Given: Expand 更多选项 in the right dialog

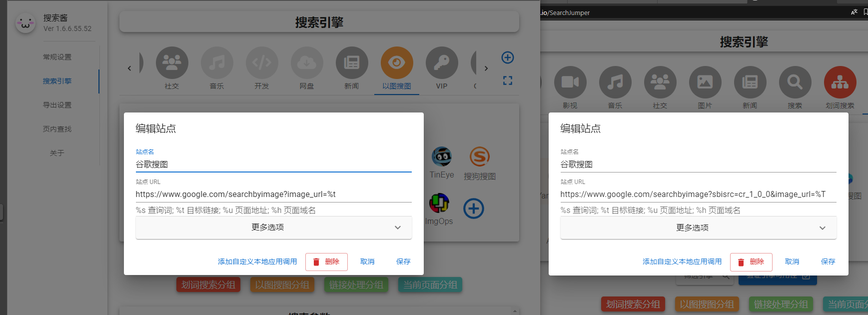Looking at the screenshot, I should coord(698,228).
